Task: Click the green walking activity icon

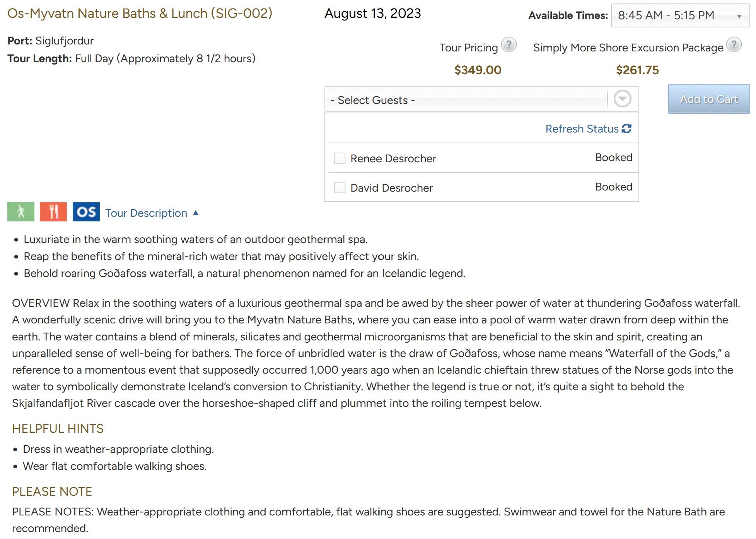Action: 21,212
